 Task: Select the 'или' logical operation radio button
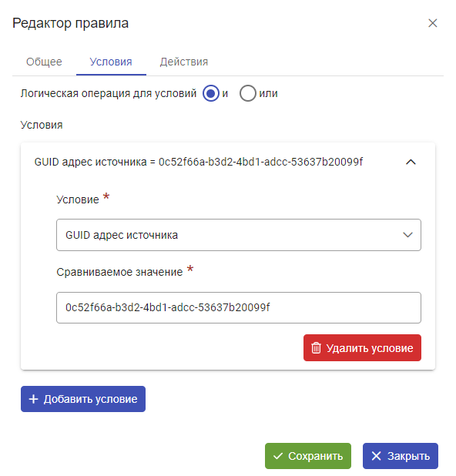click(248, 93)
